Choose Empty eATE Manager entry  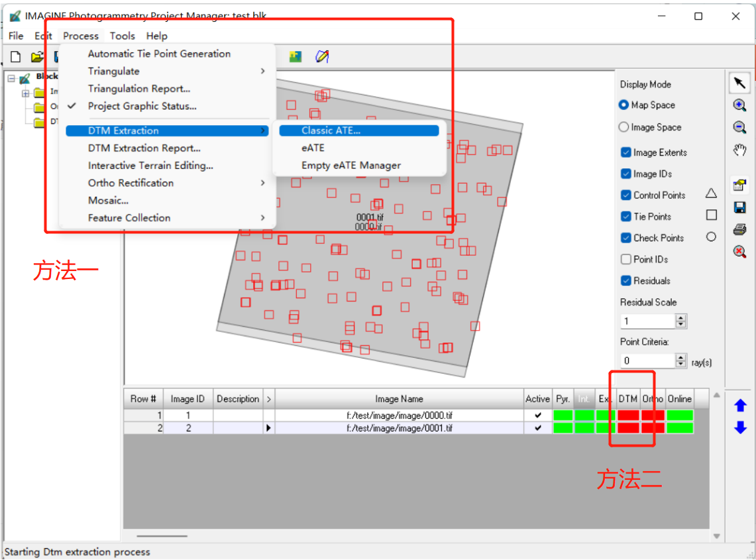coord(359,166)
